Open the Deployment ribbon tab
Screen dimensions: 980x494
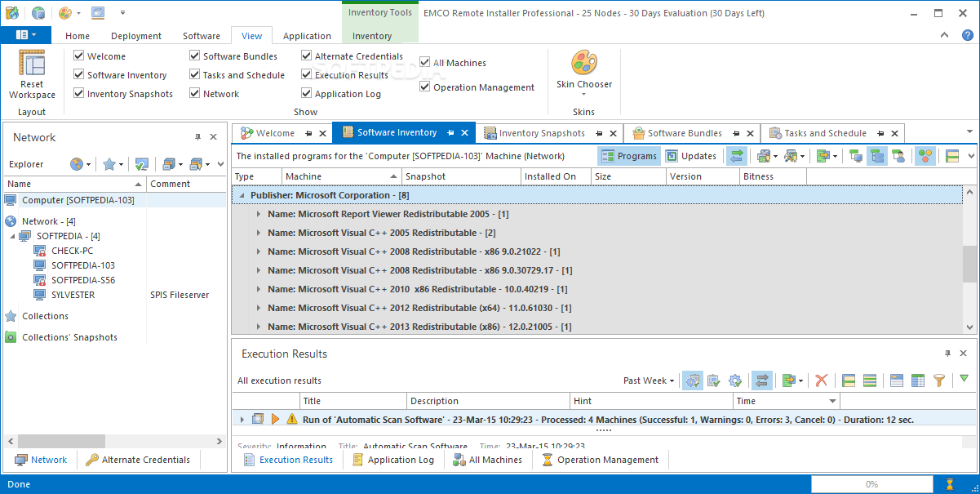point(136,36)
